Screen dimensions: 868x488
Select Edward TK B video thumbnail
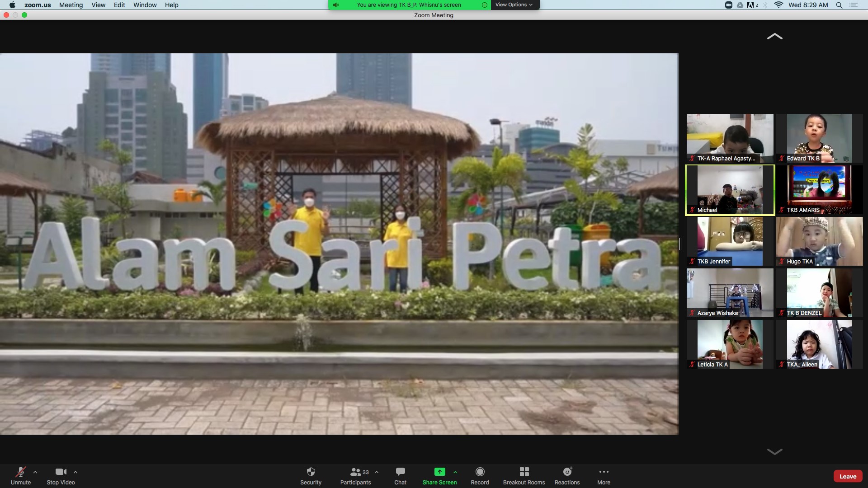819,138
